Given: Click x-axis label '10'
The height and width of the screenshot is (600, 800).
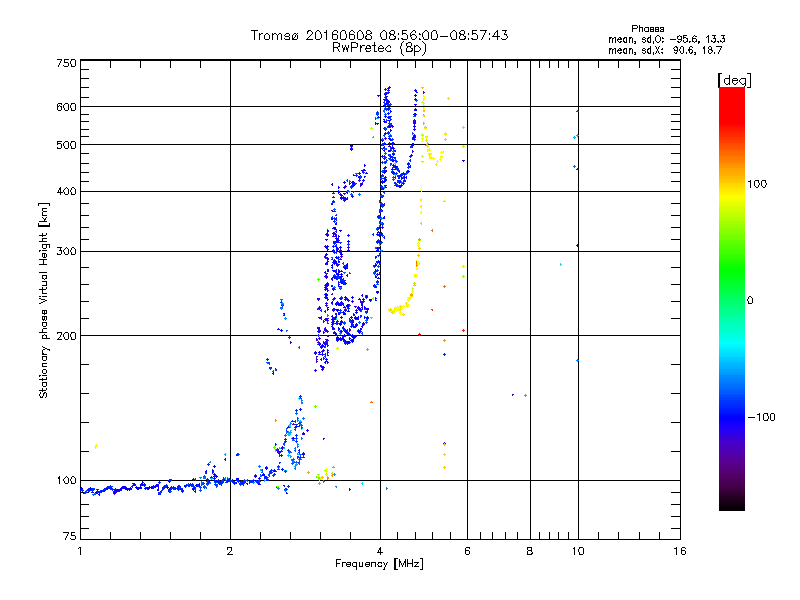Looking at the screenshot, I should point(578,551).
